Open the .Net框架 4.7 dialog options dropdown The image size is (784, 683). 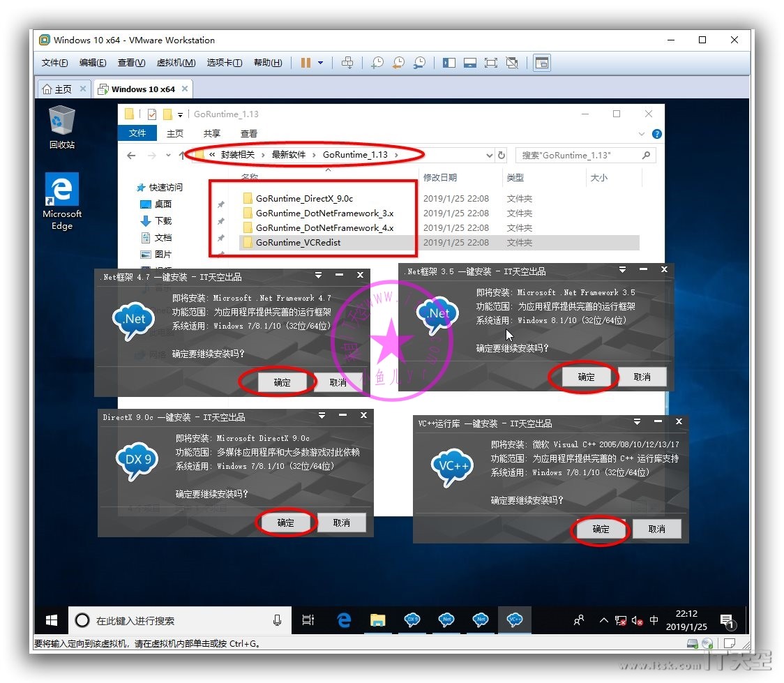click(x=319, y=275)
